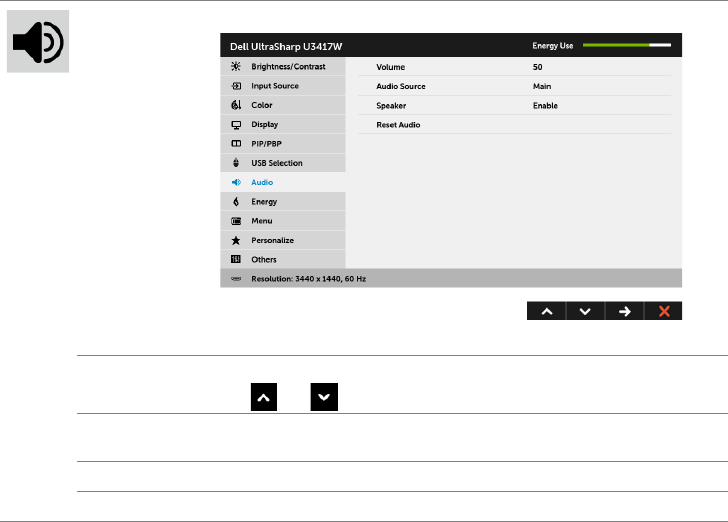728x522 pixels.
Task: Open the Input Source menu
Action: pyautogui.click(x=283, y=86)
